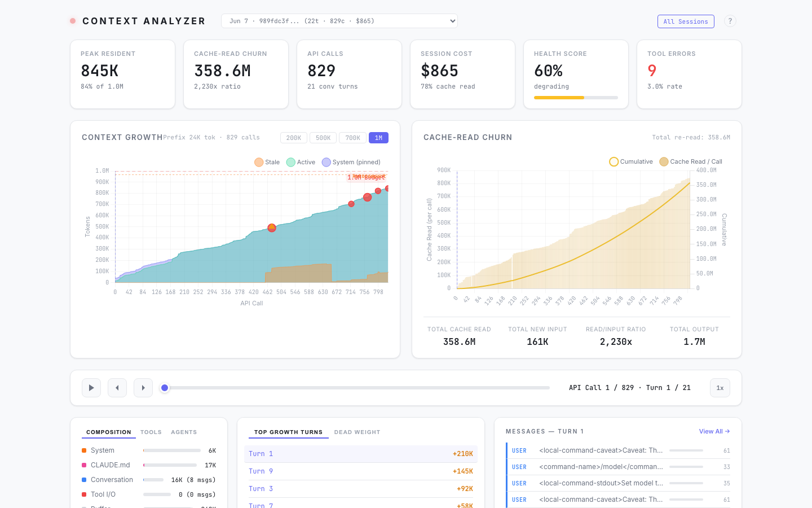
Task: Open the local-command-stdout Set model message
Action: pos(619,483)
